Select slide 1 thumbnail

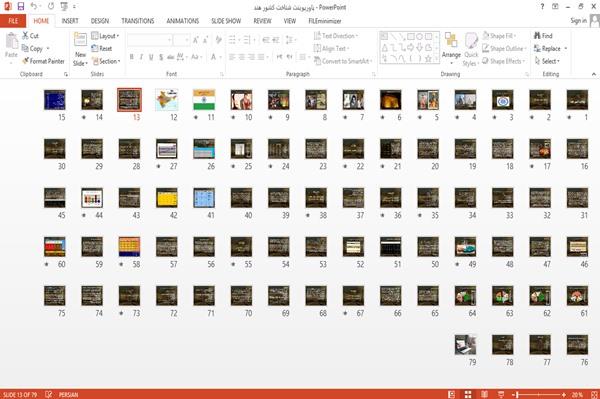[577, 100]
